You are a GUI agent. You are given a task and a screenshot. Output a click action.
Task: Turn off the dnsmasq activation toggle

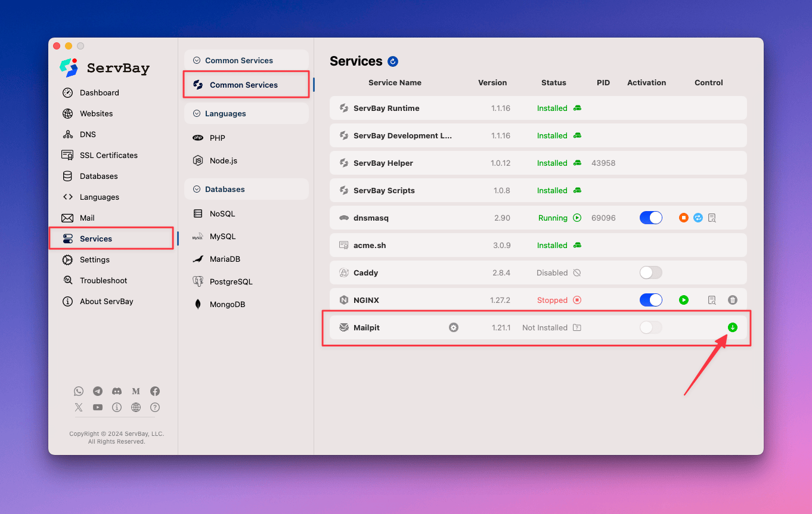point(650,218)
